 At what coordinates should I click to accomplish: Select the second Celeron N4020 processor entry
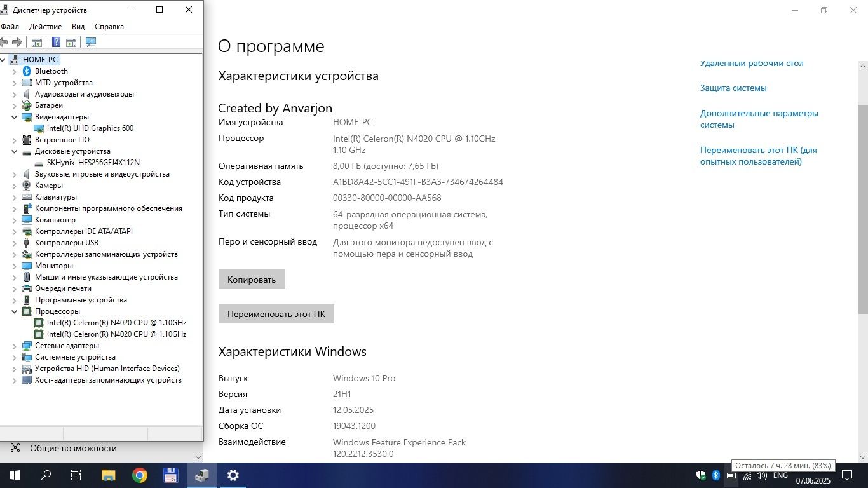(116, 334)
